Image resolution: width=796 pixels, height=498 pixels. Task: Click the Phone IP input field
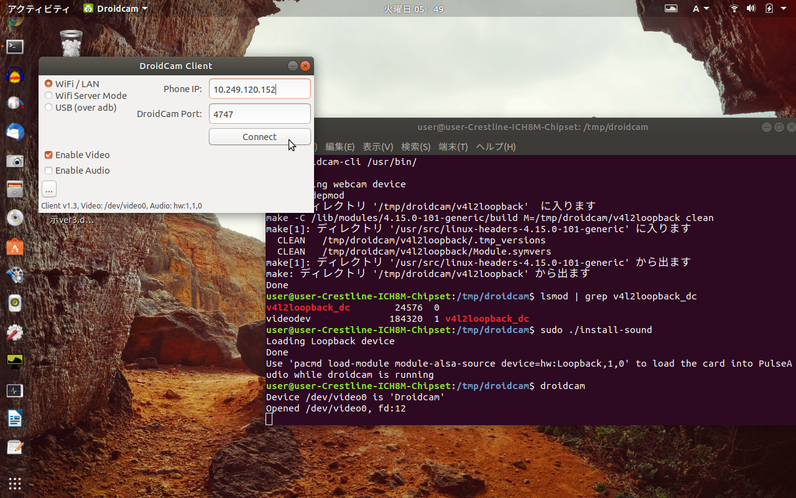pos(259,89)
